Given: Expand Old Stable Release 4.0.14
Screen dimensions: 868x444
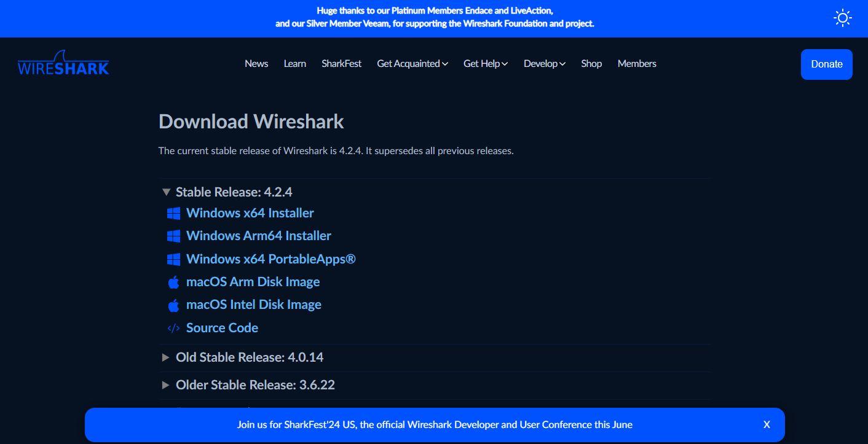Looking at the screenshot, I should pos(242,357).
